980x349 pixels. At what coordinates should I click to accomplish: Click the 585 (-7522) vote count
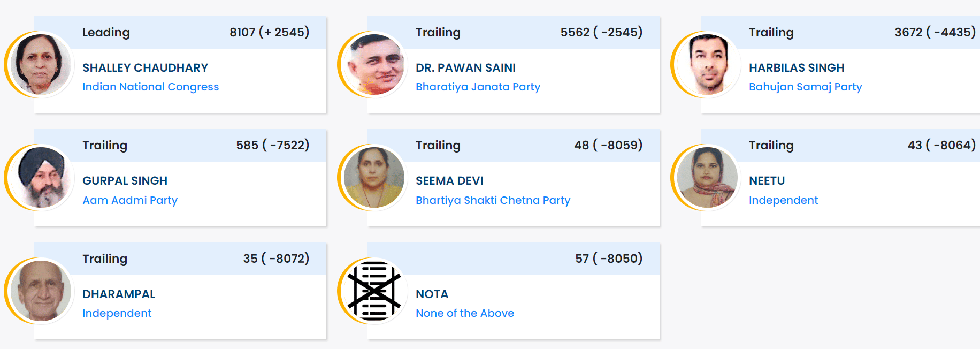(272, 146)
